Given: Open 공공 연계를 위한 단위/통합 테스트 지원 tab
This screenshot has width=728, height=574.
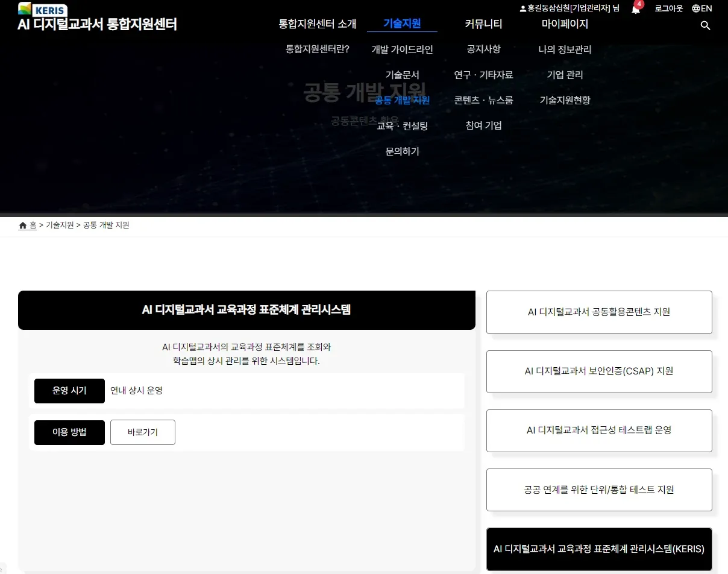Looking at the screenshot, I should 599,490.
